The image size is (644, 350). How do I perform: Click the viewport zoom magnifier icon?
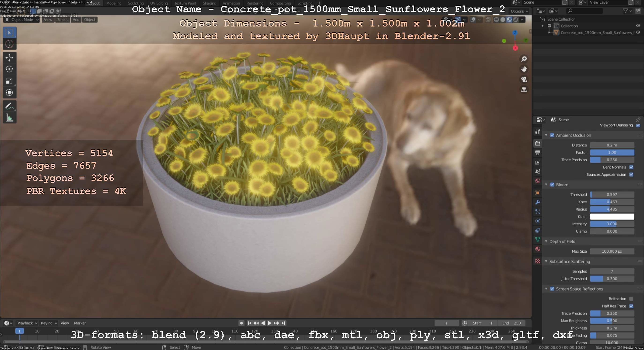(524, 59)
